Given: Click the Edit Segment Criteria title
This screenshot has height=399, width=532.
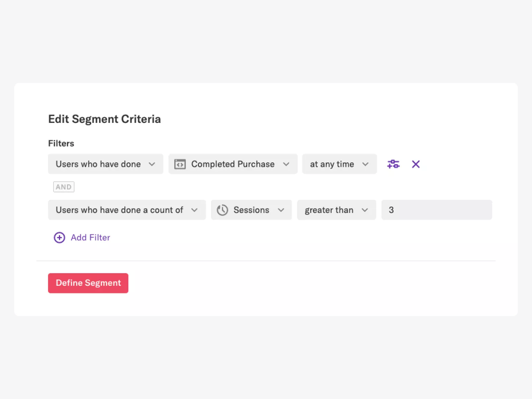Looking at the screenshot, I should tap(105, 119).
